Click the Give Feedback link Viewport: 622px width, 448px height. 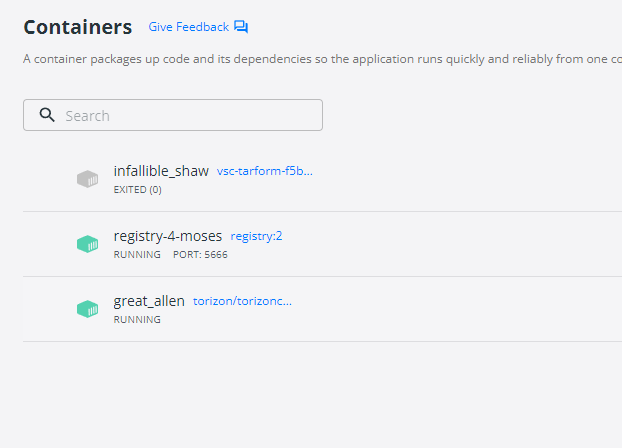pyautogui.click(x=188, y=27)
